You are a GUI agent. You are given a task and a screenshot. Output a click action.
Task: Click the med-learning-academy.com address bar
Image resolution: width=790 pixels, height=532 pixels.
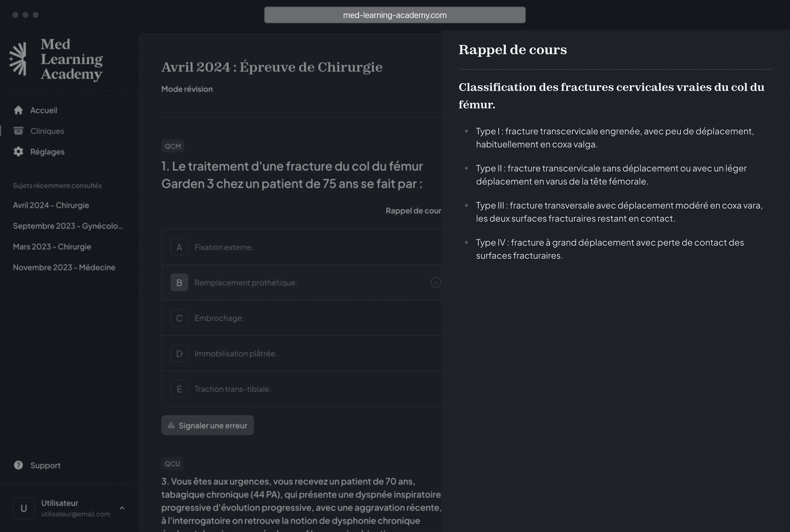click(x=395, y=15)
